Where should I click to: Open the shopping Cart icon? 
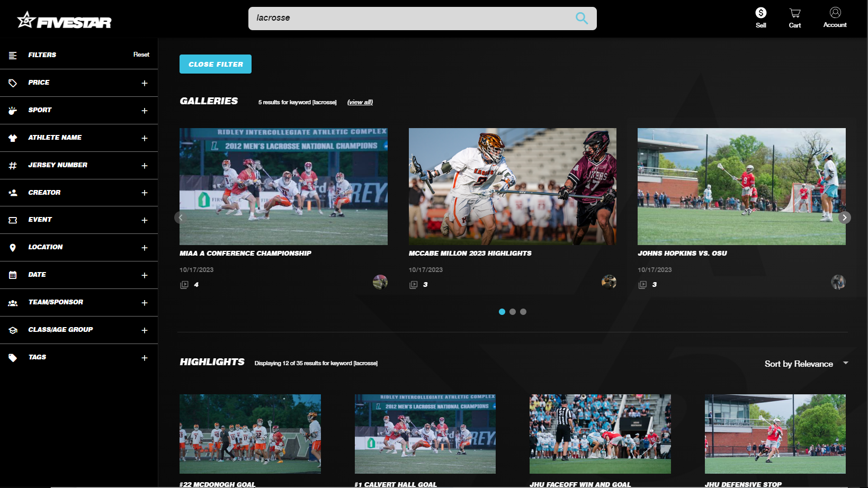(795, 13)
